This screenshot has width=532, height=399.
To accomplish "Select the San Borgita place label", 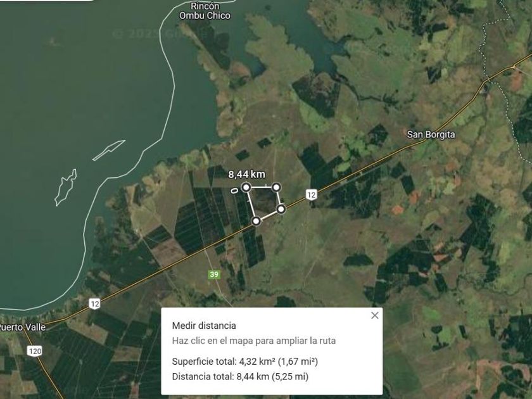I will point(431,134).
